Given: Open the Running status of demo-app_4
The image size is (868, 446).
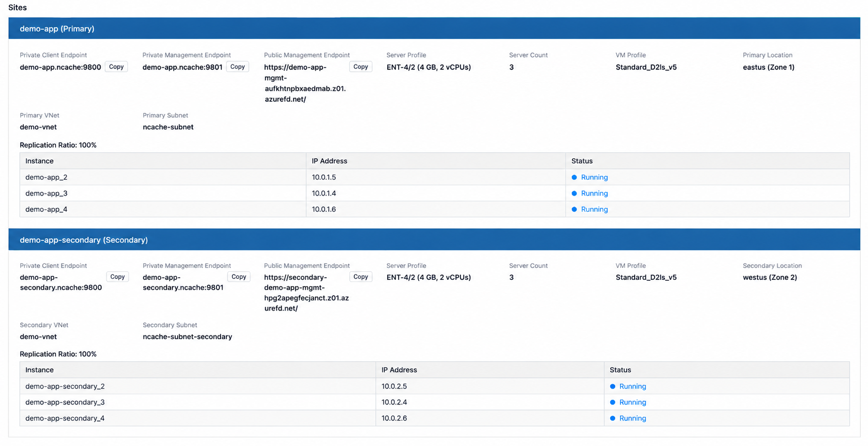Looking at the screenshot, I should (x=594, y=209).
